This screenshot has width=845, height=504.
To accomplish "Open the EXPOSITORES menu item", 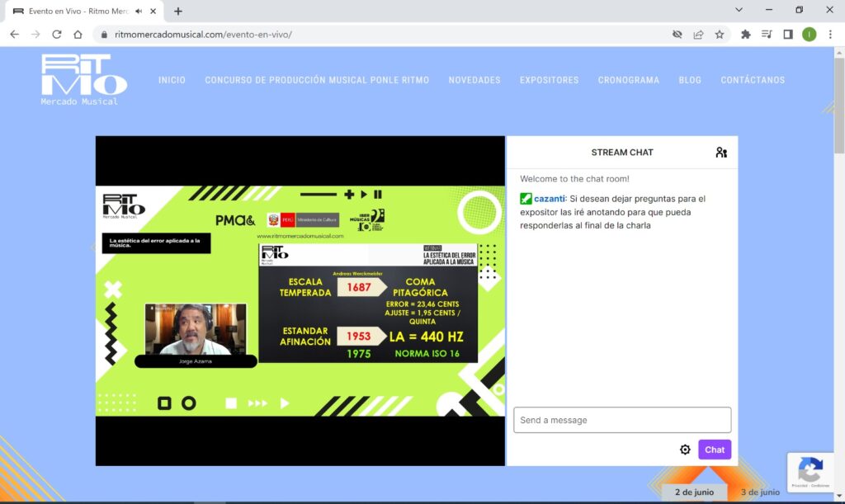I will coord(549,80).
